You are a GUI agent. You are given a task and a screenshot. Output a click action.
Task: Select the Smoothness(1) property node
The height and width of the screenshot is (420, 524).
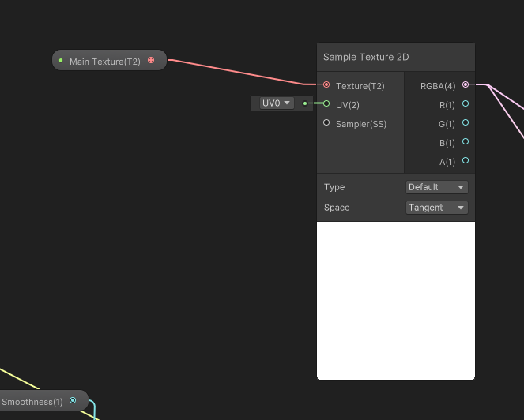[43, 400]
